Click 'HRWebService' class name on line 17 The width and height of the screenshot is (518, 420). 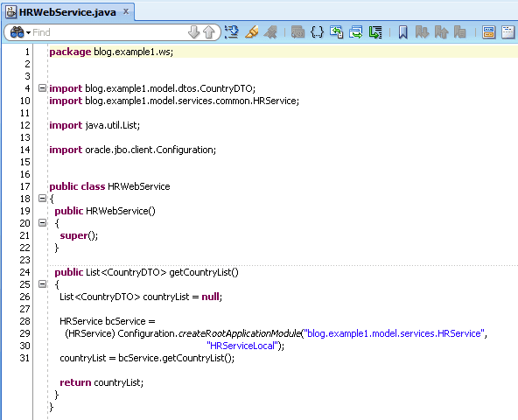(x=139, y=186)
